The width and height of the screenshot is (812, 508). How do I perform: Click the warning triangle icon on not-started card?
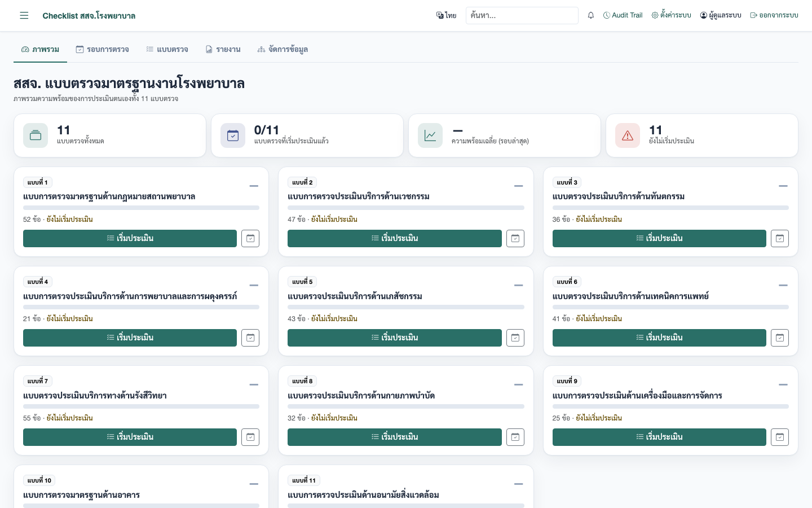tap(628, 135)
